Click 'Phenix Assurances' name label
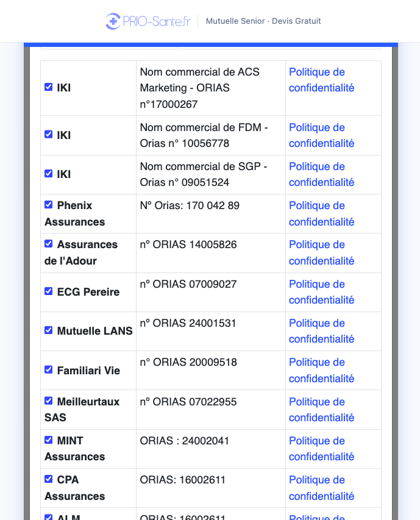 74,213
